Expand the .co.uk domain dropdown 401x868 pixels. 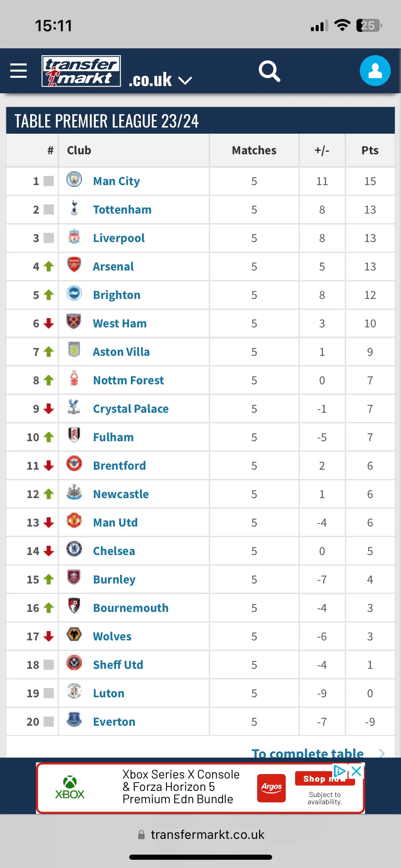click(x=185, y=81)
